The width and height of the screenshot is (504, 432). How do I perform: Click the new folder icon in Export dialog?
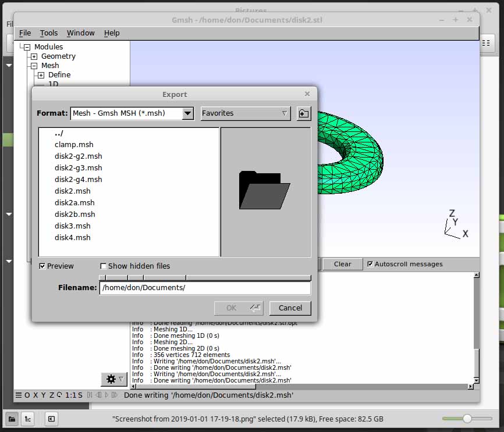304,114
